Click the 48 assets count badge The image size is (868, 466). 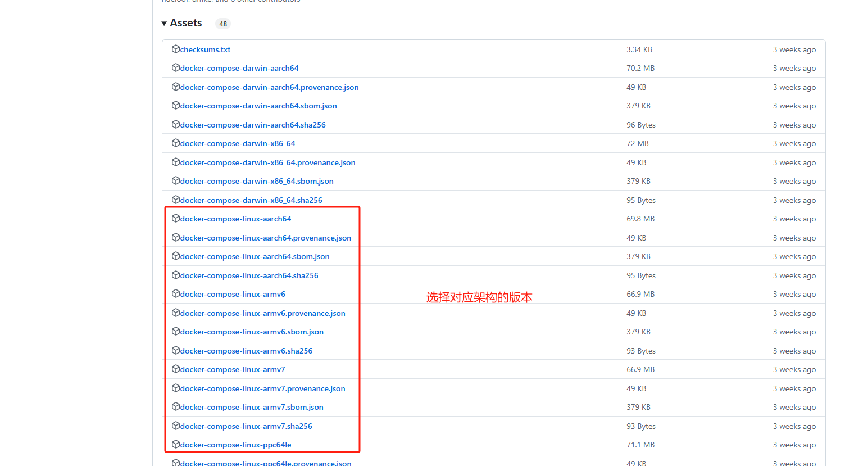click(223, 24)
